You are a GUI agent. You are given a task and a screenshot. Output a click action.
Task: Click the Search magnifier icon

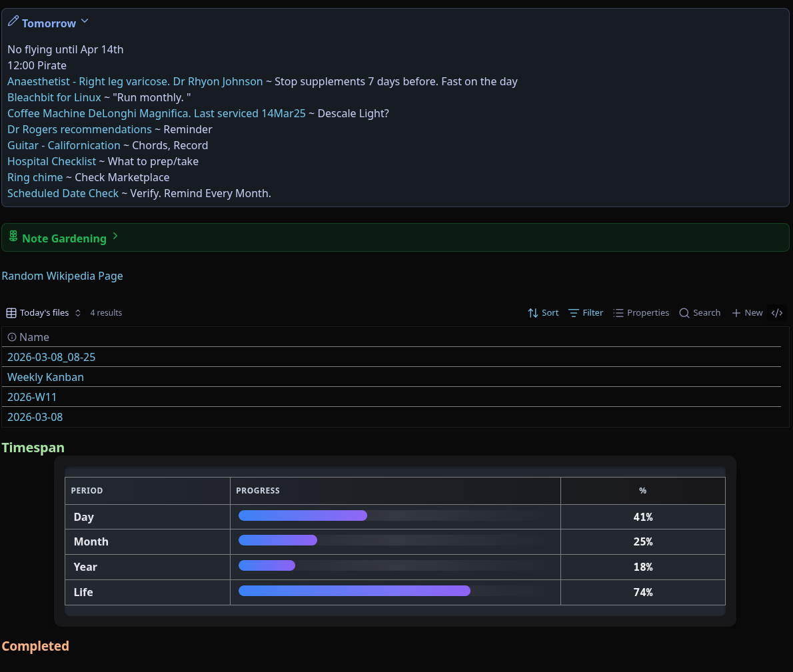[684, 313]
